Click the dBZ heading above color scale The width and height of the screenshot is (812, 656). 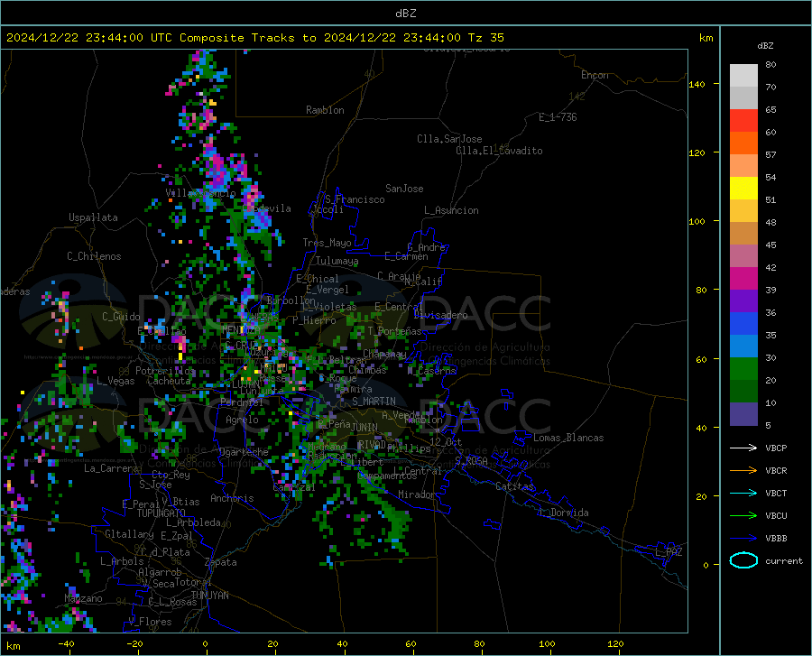(x=765, y=46)
